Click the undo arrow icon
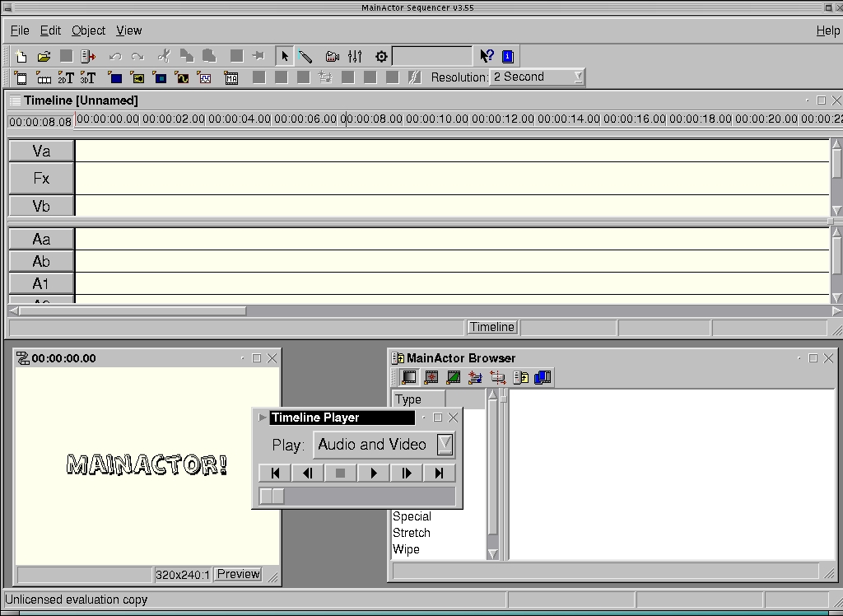The image size is (843, 616). [x=114, y=56]
